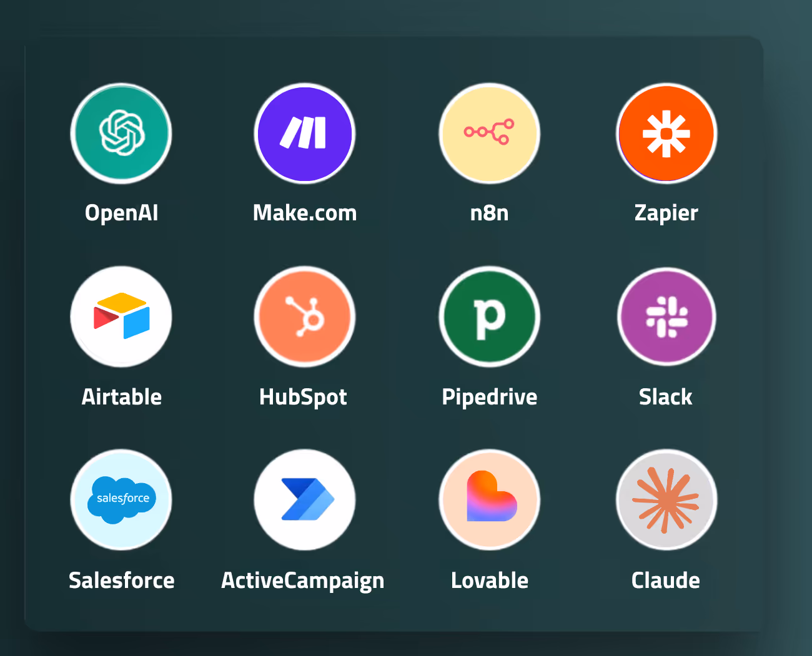Select the "n8n" text label

[x=489, y=213]
